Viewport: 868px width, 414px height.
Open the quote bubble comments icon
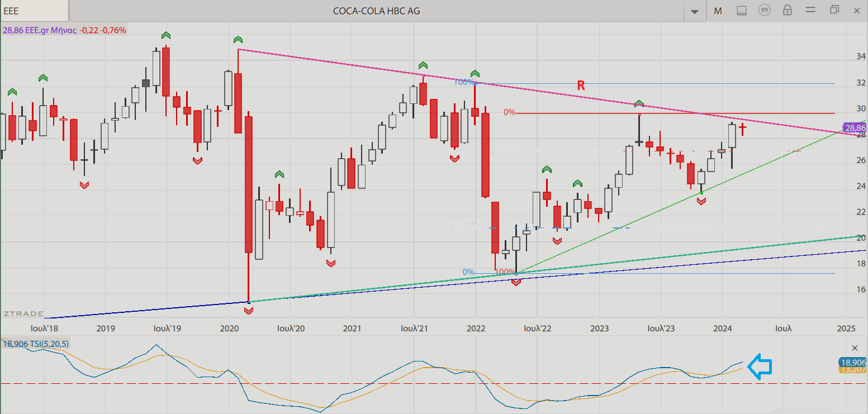(x=764, y=11)
